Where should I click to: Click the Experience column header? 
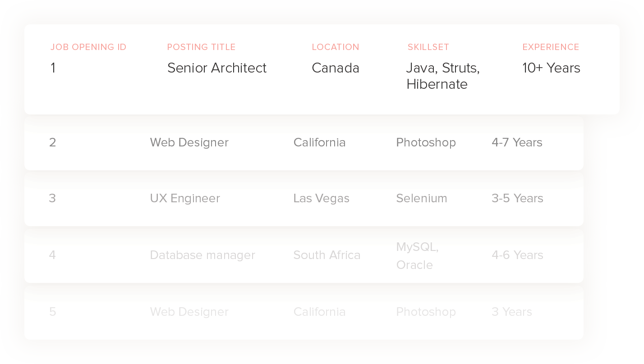pos(551,47)
